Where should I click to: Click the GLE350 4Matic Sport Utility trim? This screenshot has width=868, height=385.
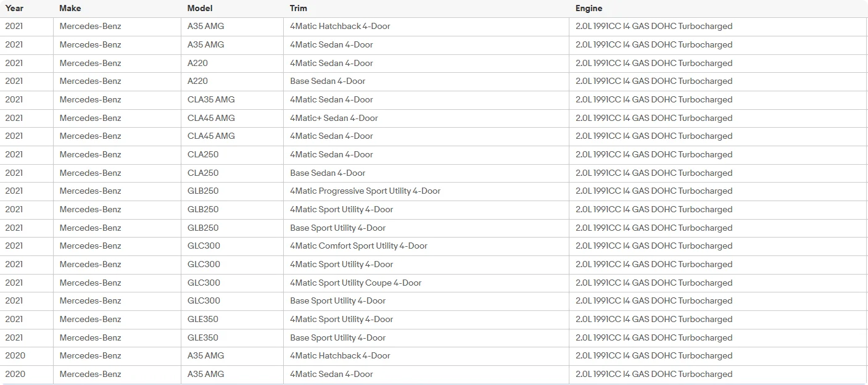[x=341, y=319]
